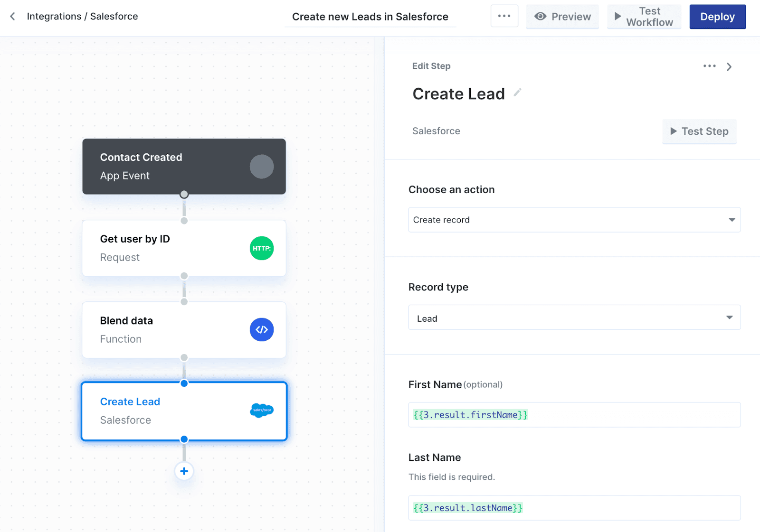The width and height of the screenshot is (760, 532).
Task: Click the Last Name input field
Action: 574,508
